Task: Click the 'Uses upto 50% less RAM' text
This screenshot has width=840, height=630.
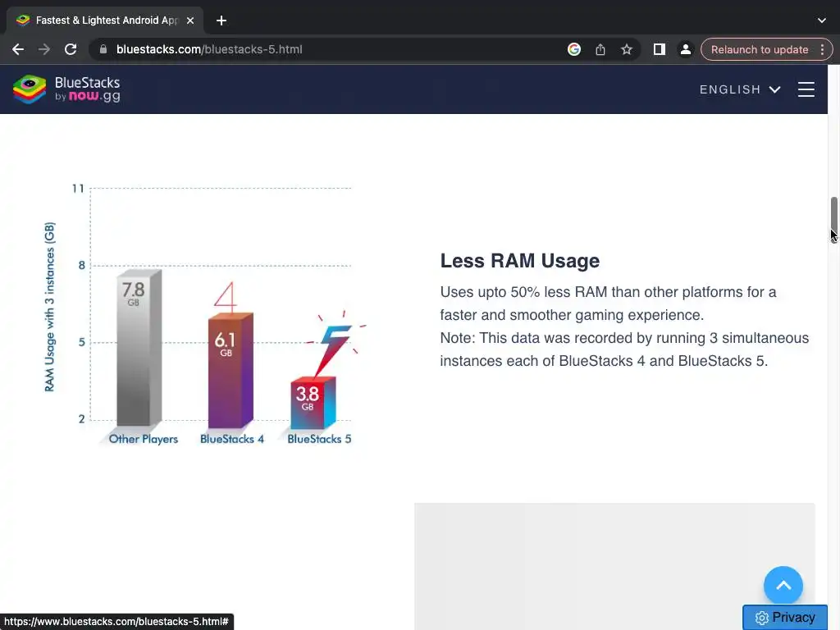Action: point(608,304)
